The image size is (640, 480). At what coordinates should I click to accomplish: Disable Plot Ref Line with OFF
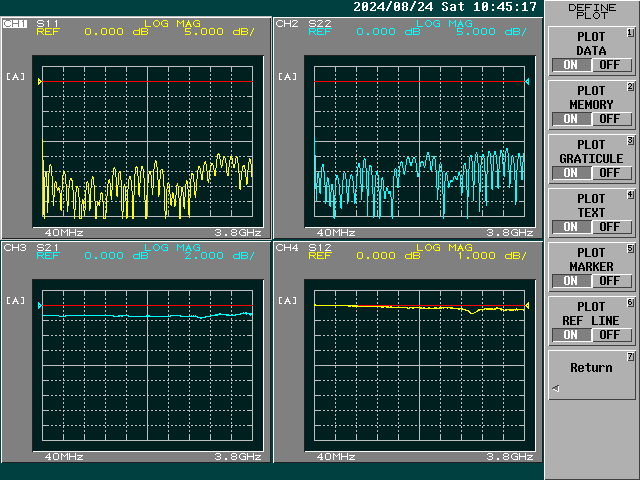point(612,335)
